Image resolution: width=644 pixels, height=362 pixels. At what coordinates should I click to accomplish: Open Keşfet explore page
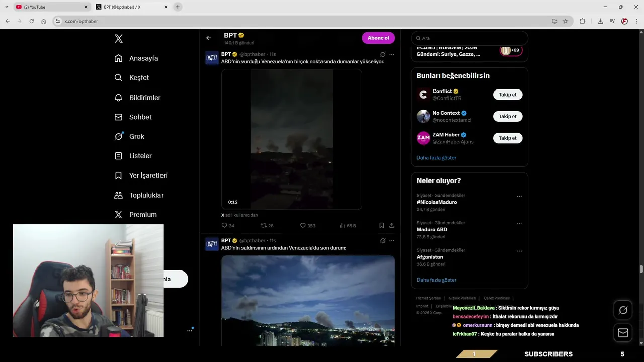coord(132,78)
